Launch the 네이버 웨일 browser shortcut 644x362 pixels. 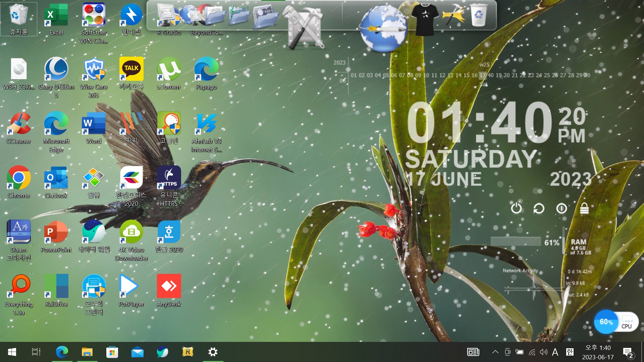[x=94, y=237]
